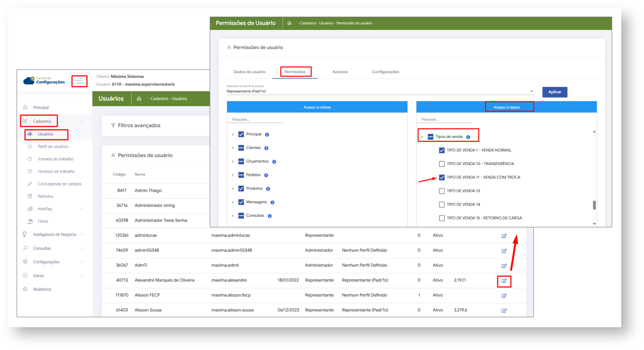Click edit icon for Alisson Sousa row
The height and width of the screenshot is (350, 644).
pyautogui.click(x=504, y=311)
